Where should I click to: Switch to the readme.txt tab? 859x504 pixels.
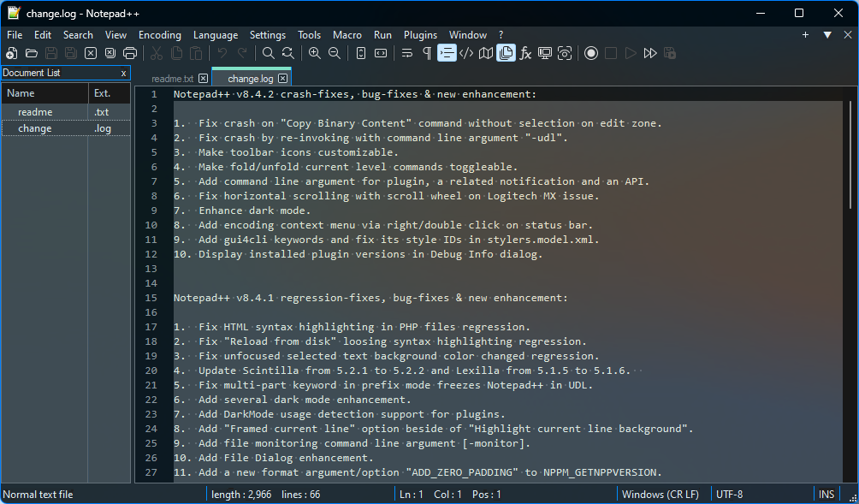173,79
